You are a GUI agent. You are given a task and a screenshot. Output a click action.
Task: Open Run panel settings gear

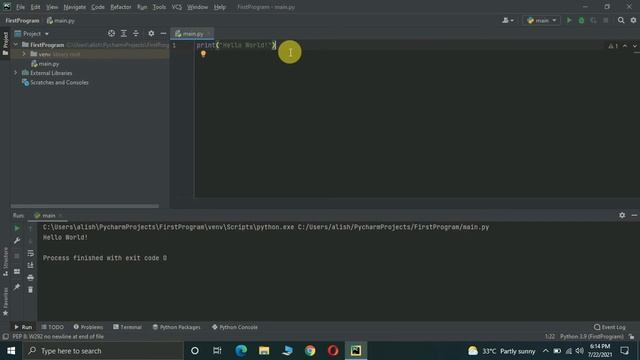tap(622, 215)
